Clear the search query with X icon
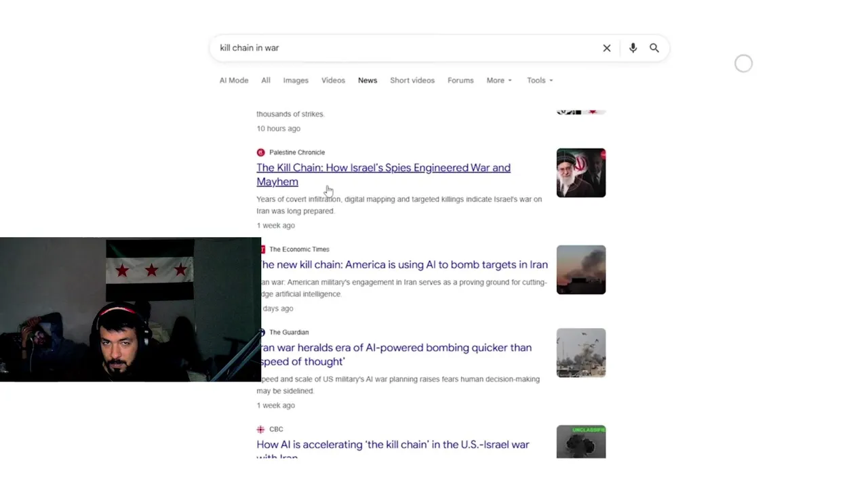Image resolution: width=868 pixels, height=488 pixels. point(607,48)
